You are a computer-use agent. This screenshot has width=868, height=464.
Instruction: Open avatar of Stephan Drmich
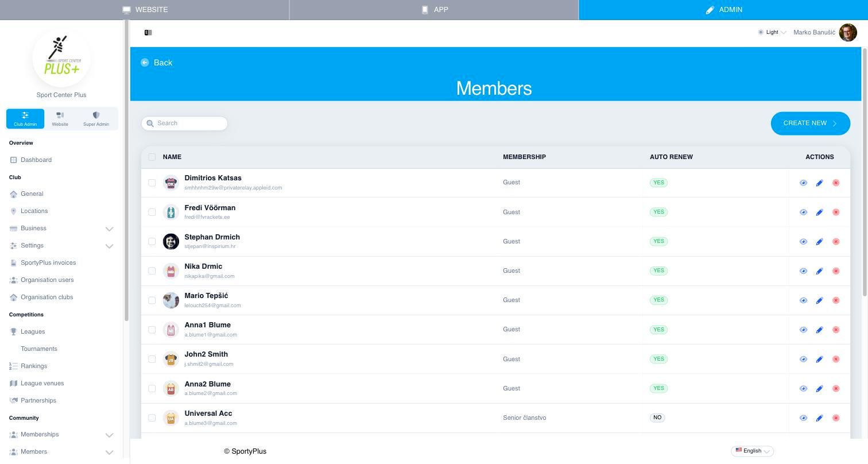(171, 241)
